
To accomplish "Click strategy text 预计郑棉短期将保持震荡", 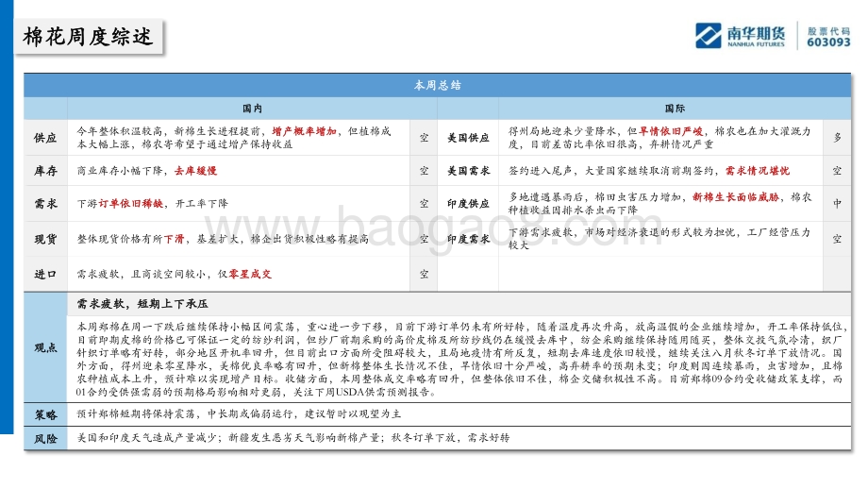I will tap(137, 414).
